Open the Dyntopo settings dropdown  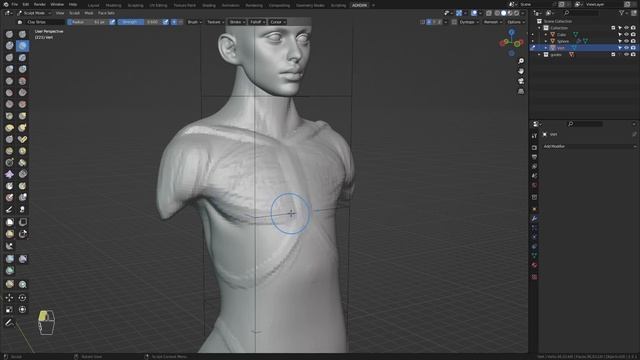pyautogui.click(x=469, y=22)
